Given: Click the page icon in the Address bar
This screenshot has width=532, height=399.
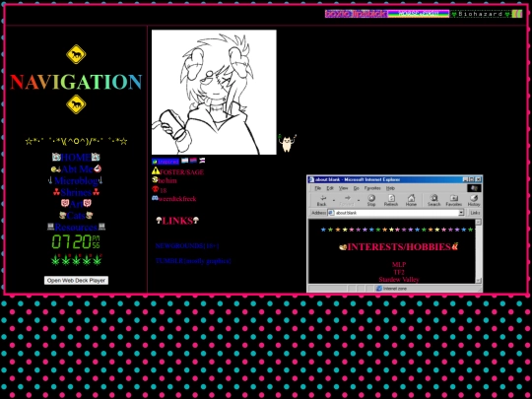Looking at the screenshot, I should click(331, 213).
